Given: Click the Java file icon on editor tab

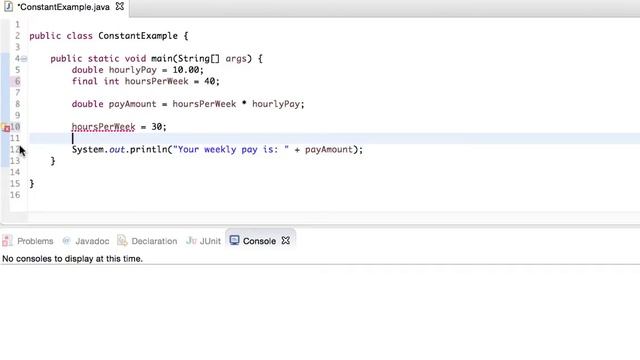Looking at the screenshot, I should tap(8, 7).
